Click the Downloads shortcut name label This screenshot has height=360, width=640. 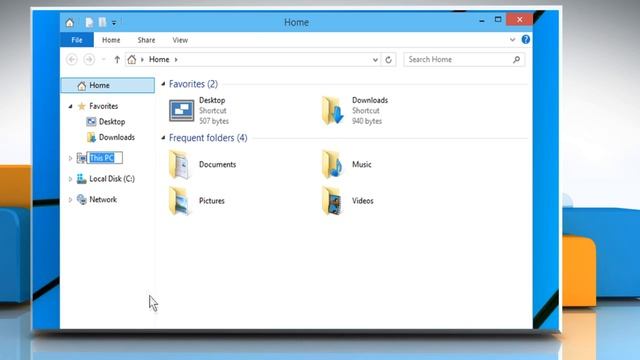(370, 100)
